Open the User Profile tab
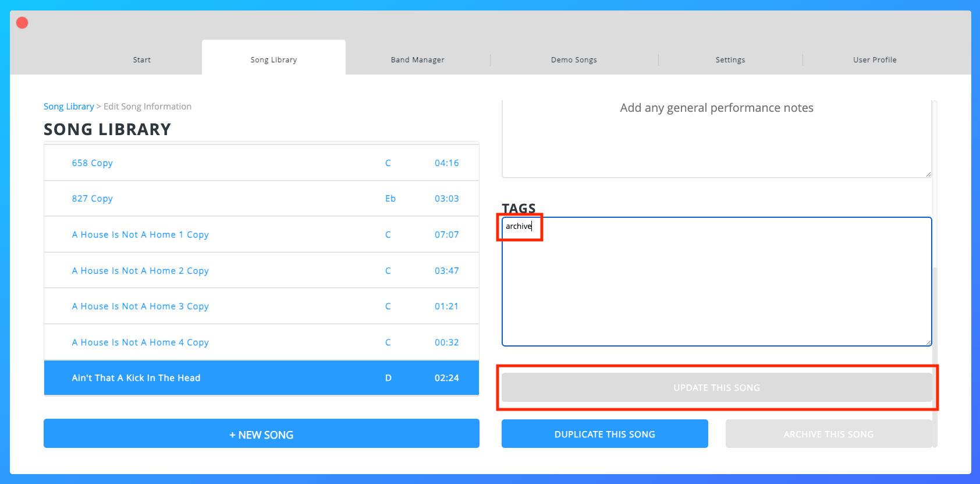Image resolution: width=980 pixels, height=484 pixels. [x=874, y=59]
